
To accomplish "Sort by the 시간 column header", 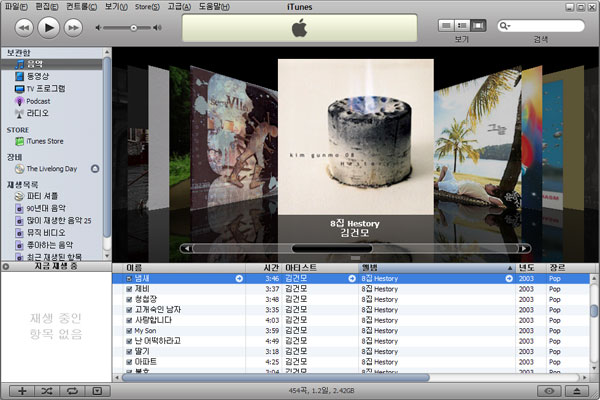I will point(264,268).
